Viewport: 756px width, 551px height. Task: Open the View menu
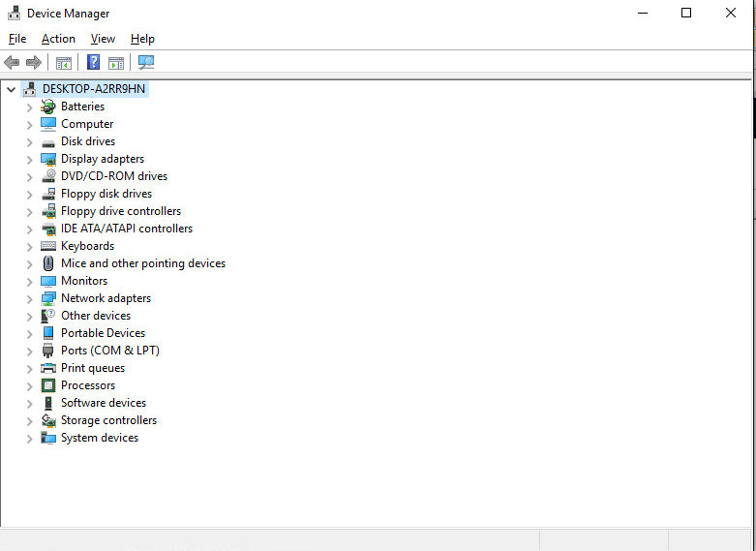tap(103, 39)
